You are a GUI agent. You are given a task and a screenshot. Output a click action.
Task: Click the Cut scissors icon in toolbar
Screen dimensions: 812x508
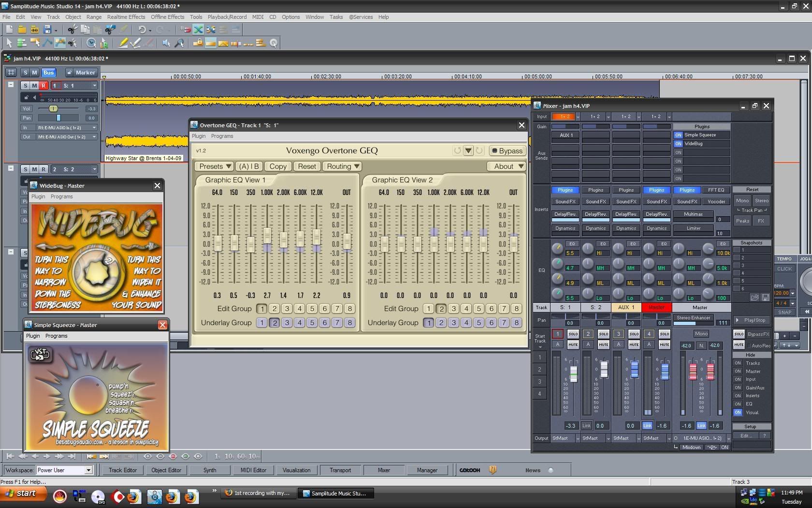tap(72, 30)
